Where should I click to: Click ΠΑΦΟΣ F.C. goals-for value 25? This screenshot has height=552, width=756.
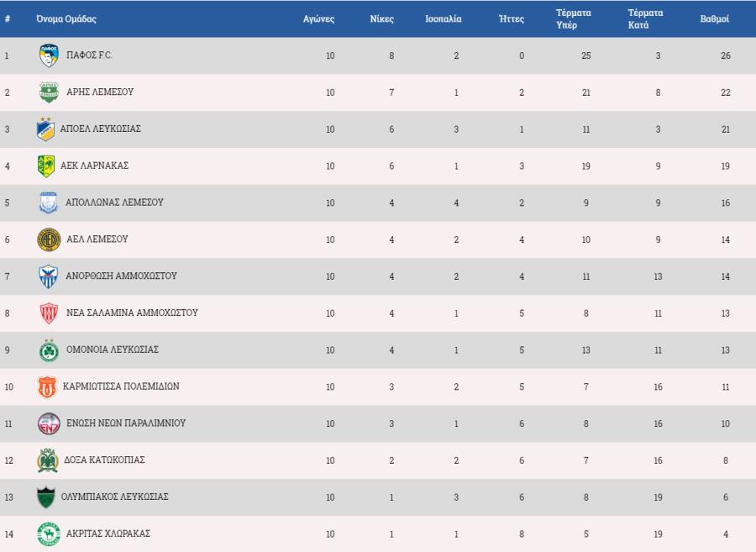click(585, 55)
